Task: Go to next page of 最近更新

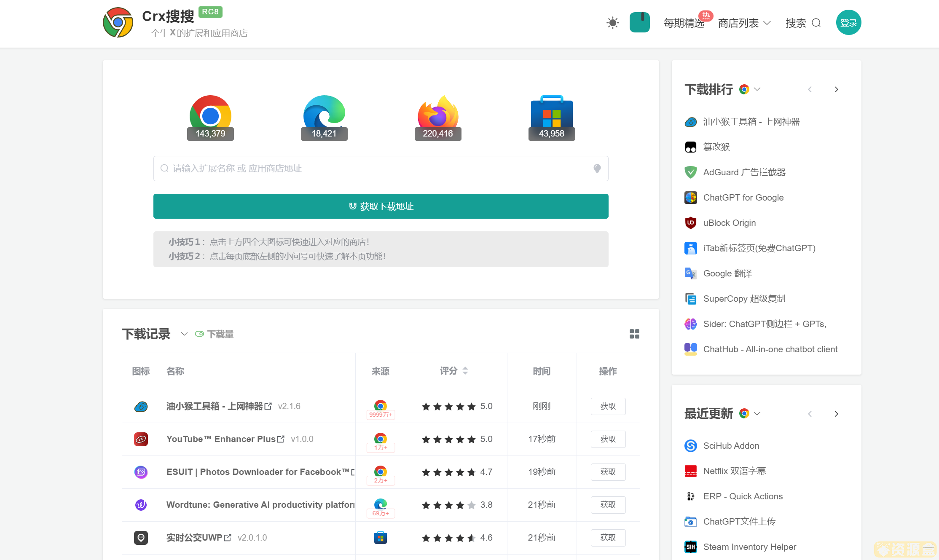Action: [x=836, y=414]
